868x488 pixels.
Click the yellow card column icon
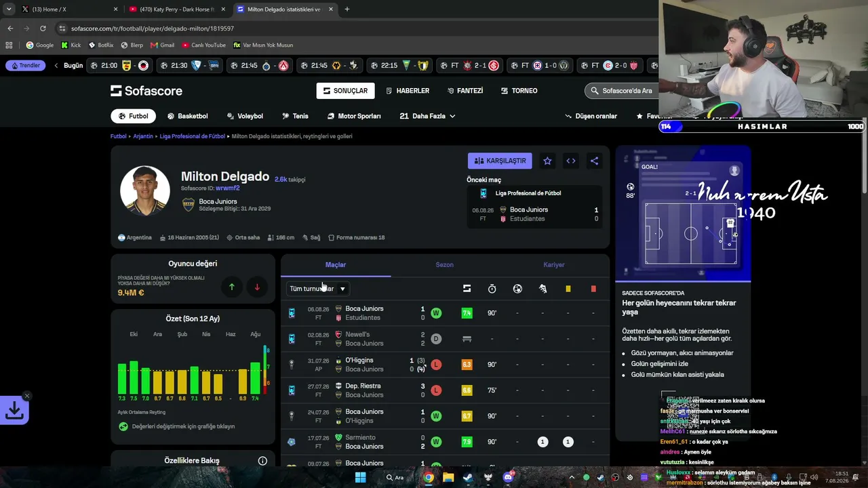click(568, 289)
